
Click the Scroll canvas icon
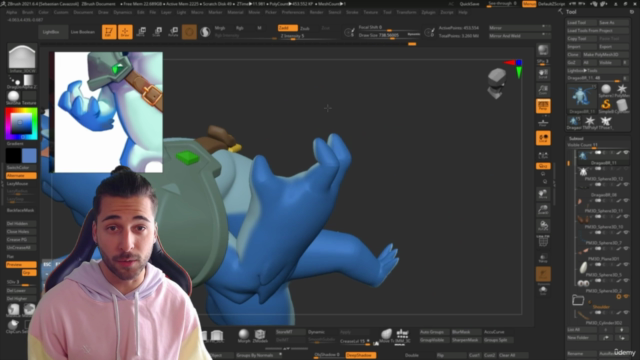[x=543, y=73]
